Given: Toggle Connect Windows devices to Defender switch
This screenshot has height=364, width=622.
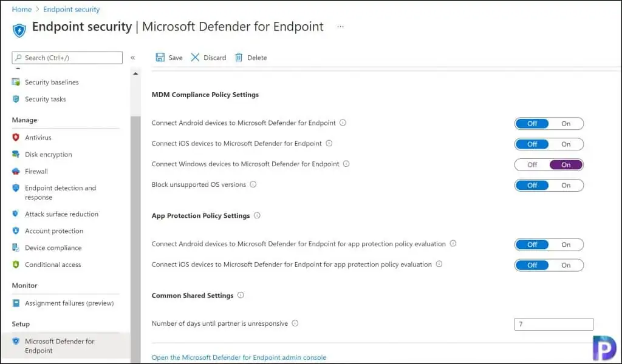Looking at the screenshot, I should 549,165.
